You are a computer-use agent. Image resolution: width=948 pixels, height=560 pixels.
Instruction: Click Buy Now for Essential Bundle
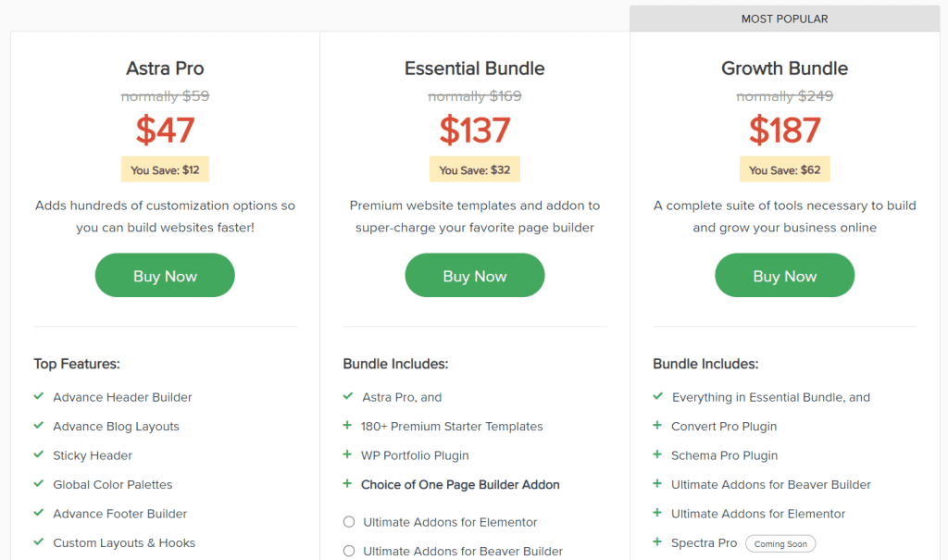pos(475,275)
